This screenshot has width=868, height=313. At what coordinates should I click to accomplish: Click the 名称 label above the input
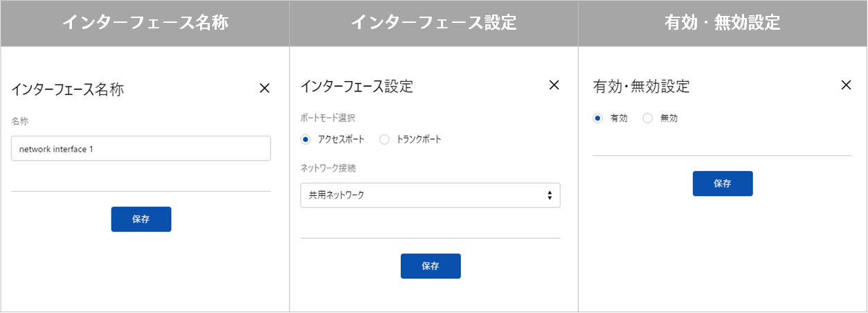coord(20,121)
